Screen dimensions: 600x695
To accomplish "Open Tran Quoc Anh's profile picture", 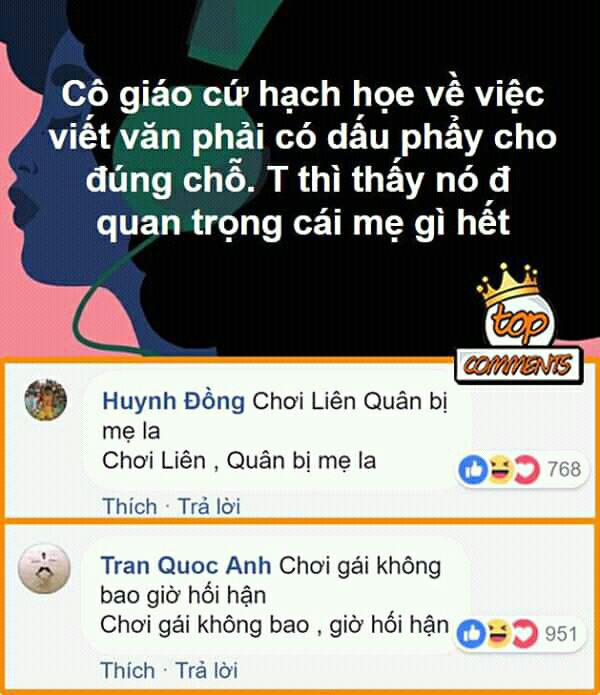I will (x=44, y=569).
